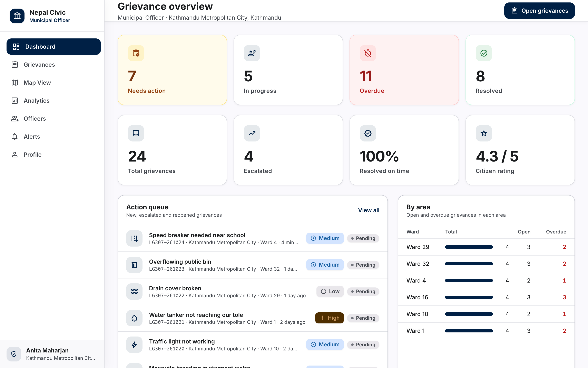Image resolution: width=588 pixels, height=368 pixels.
Task: Open the Overdue summary card
Action: pos(404,70)
